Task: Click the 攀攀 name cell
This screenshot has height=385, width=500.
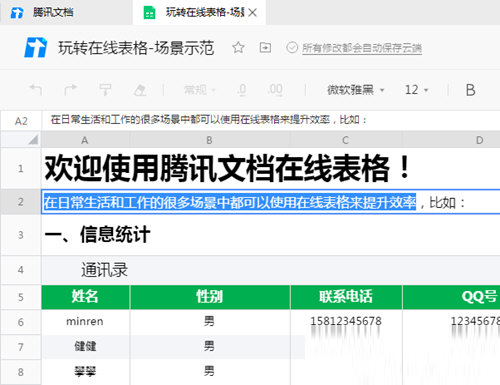Action: point(85,372)
